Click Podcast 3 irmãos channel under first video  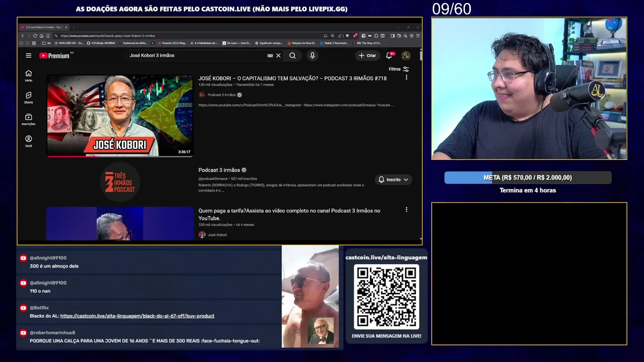coord(221,95)
